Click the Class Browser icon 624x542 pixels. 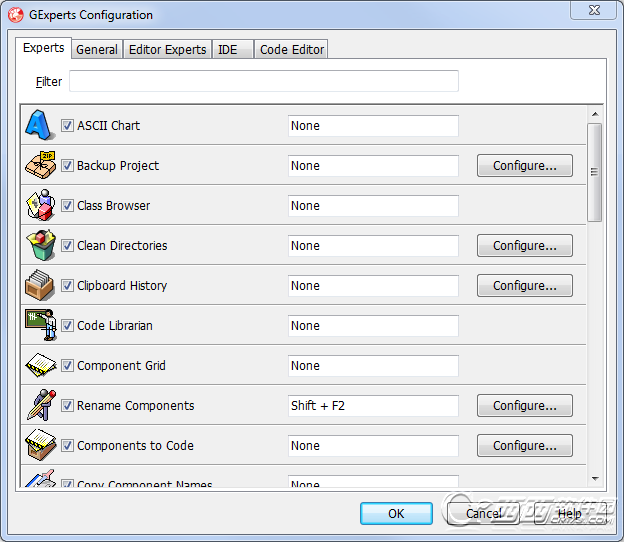pos(40,205)
